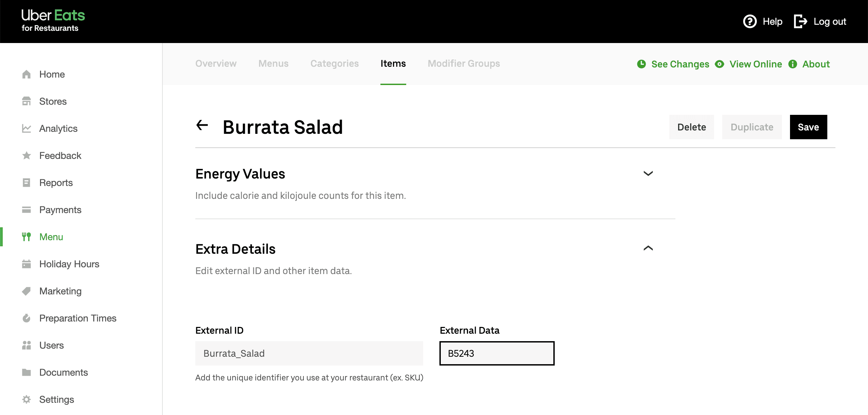This screenshot has width=868, height=415.
Task: Open Analytics from the sidebar
Action: [58, 128]
